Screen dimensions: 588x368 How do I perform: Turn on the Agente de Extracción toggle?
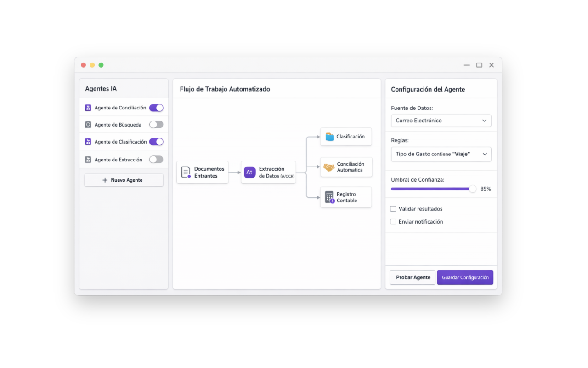(156, 160)
